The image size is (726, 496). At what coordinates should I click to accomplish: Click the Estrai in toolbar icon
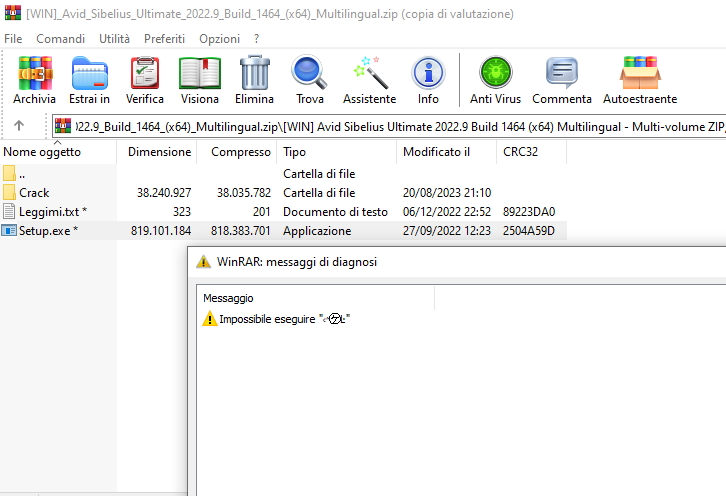(90, 73)
